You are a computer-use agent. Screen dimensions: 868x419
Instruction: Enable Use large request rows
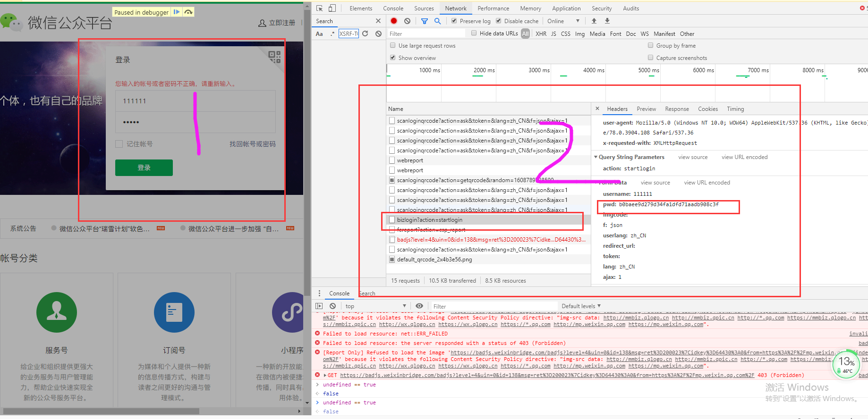pyautogui.click(x=392, y=45)
